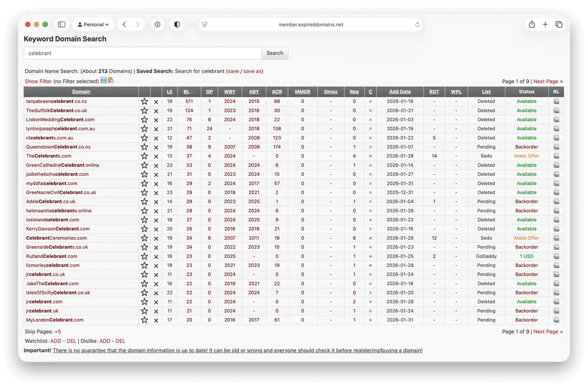Image resolution: width=588 pixels, height=390 pixels.
Task: Open related links icon for GreenCathedralCelebrant.online
Action: 556,165
